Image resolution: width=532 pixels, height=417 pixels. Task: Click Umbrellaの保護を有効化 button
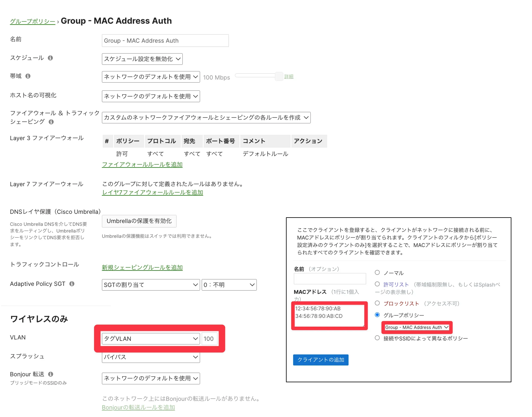tap(139, 221)
